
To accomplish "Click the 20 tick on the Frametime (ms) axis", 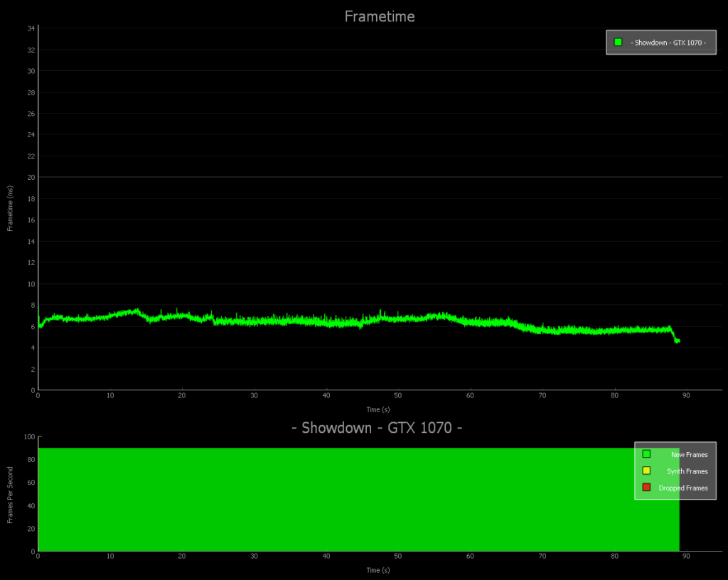I will coord(31,177).
